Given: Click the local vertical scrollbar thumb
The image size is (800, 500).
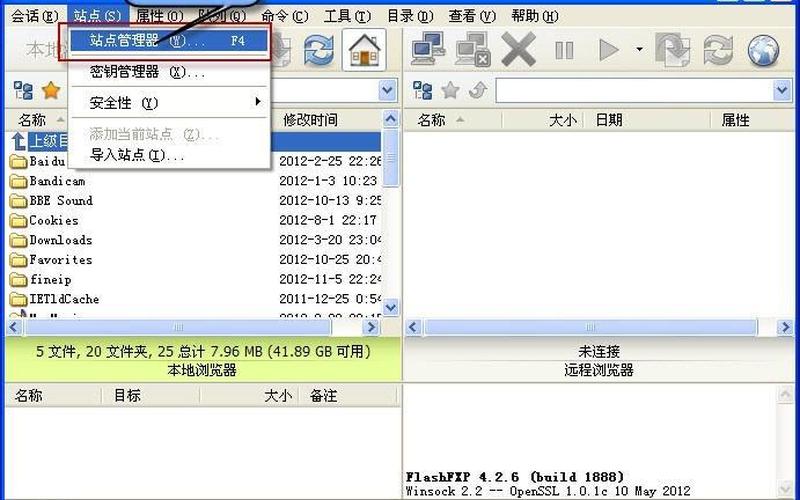Looking at the screenshot, I should 391,158.
